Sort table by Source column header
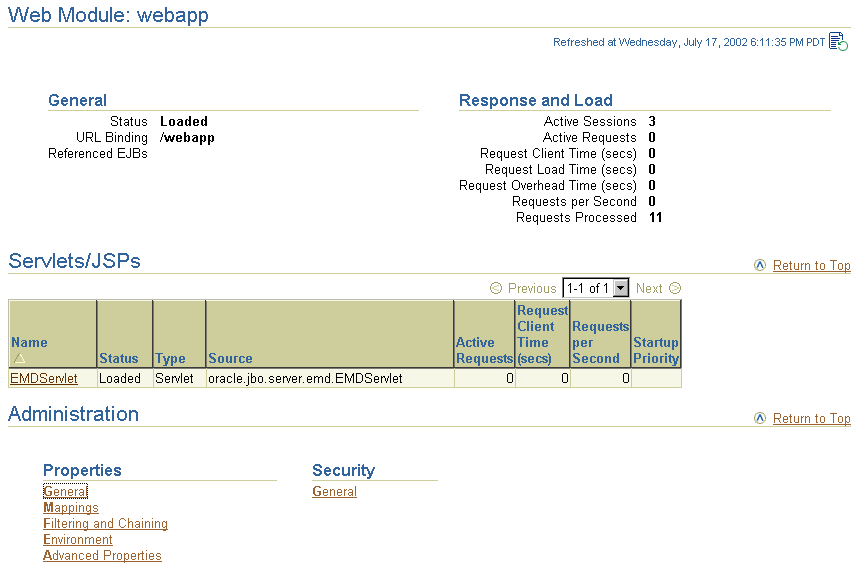This screenshot has width=858, height=576. [230, 358]
